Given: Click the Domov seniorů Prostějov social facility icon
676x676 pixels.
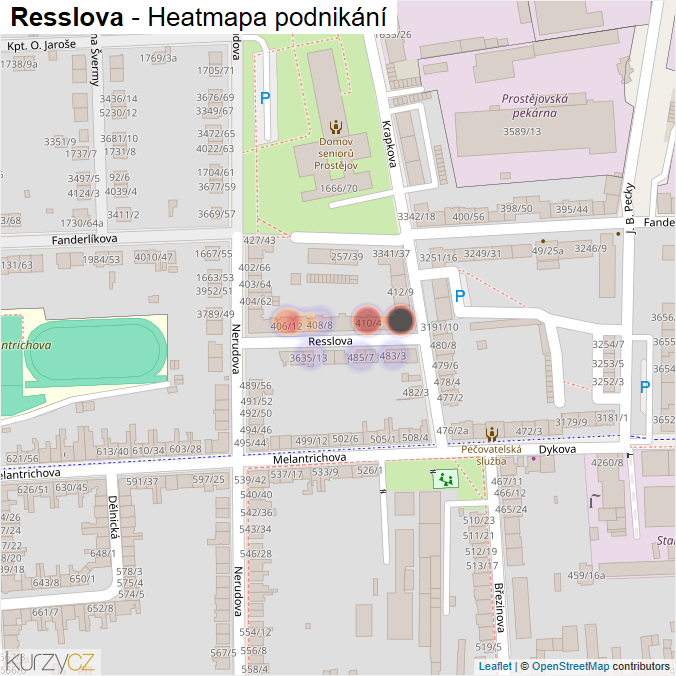Looking at the screenshot, I should point(336,127).
